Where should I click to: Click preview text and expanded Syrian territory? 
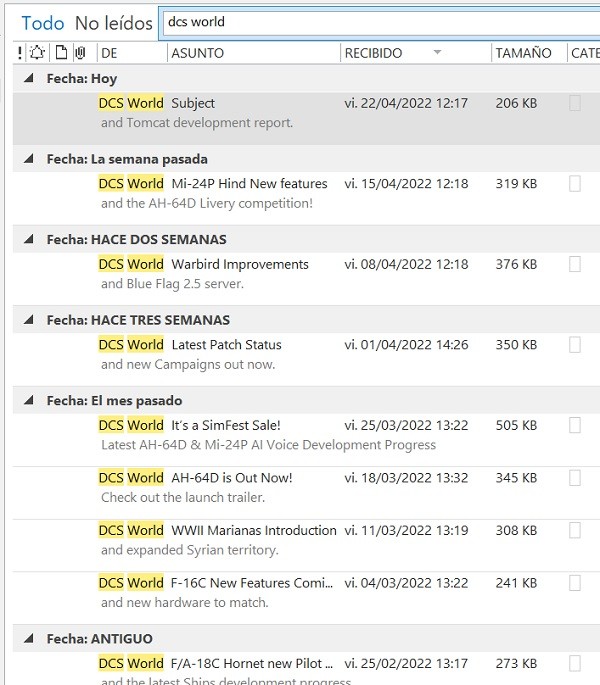click(190, 550)
